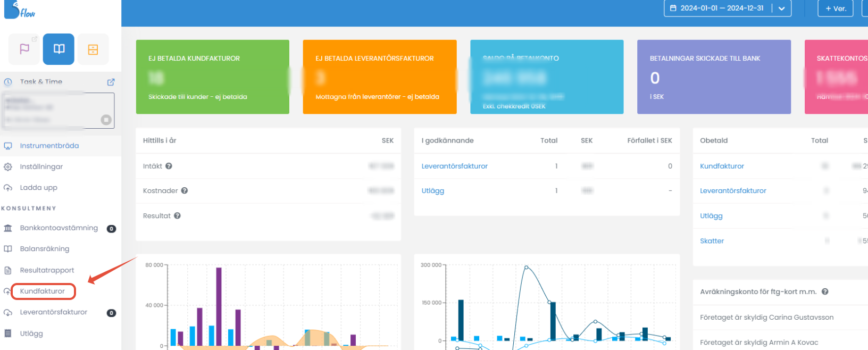Open Utlägg link under I godkännande

click(x=433, y=190)
